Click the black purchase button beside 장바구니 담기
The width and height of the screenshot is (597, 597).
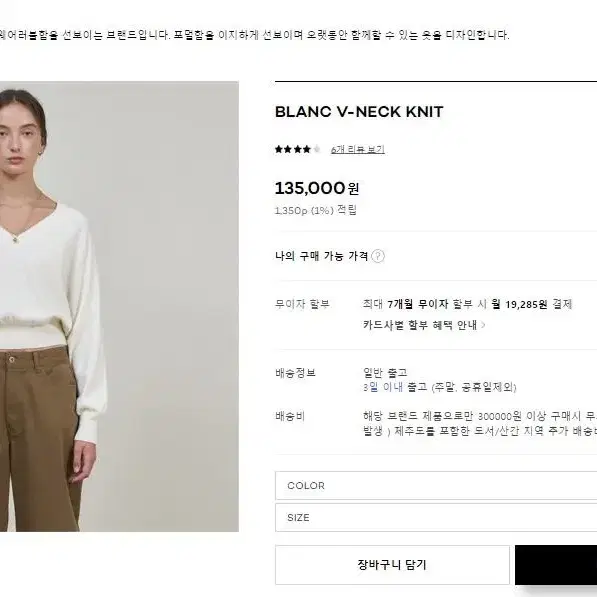[556, 565]
